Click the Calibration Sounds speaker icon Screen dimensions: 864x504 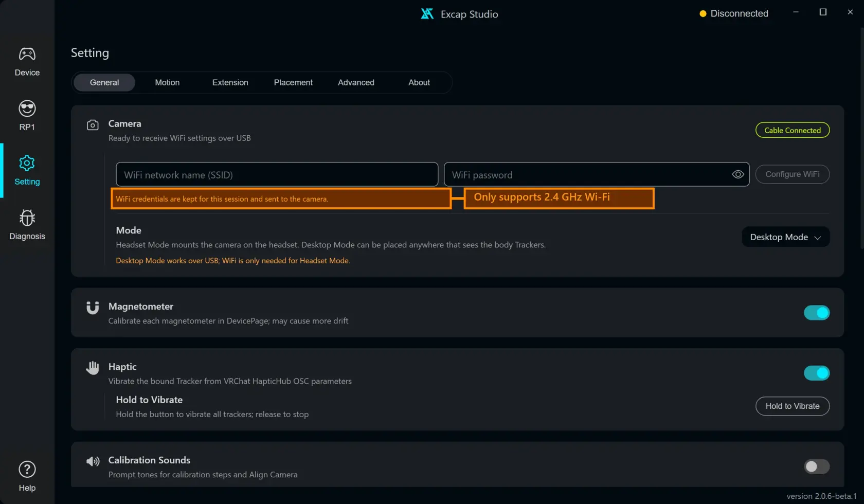(x=93, y=461)
